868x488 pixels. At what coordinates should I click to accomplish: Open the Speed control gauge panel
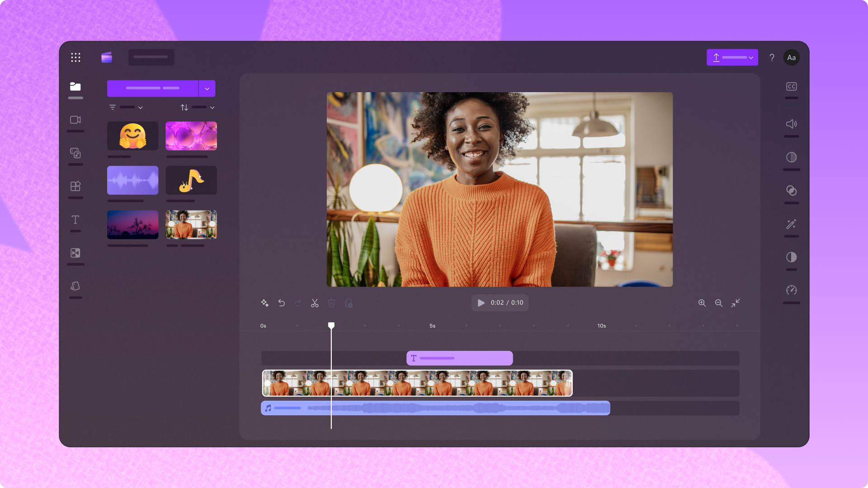(x=791, y=290)
